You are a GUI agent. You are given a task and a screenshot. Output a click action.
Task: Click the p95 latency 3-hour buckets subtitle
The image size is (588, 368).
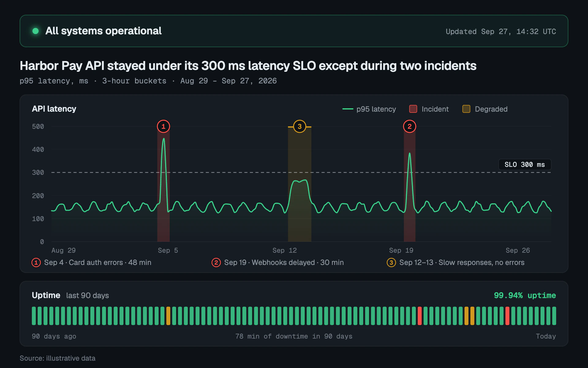(148, 81)
